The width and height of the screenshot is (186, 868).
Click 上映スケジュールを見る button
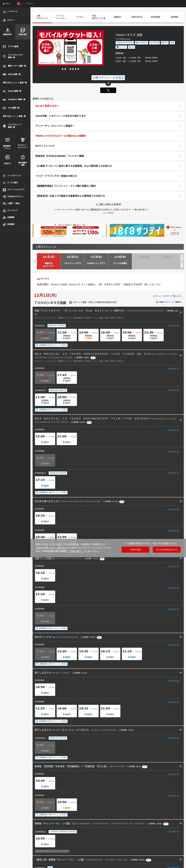pos(108,78)
